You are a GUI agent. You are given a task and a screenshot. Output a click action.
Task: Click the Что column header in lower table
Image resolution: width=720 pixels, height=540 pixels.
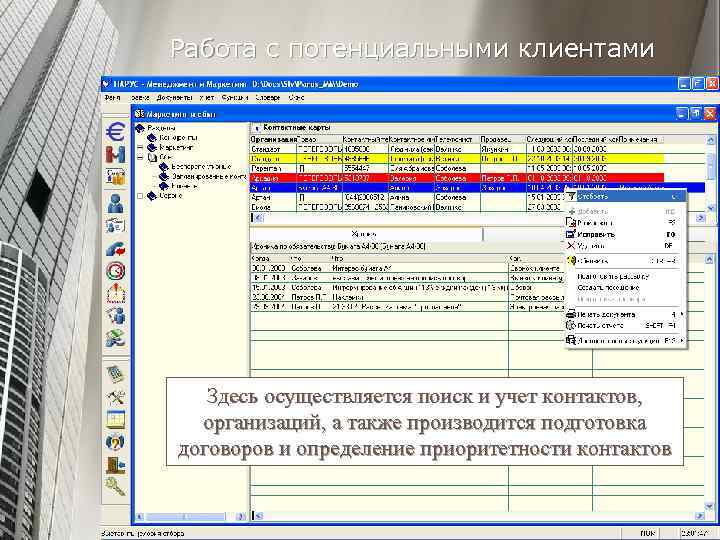pos(419,259)
